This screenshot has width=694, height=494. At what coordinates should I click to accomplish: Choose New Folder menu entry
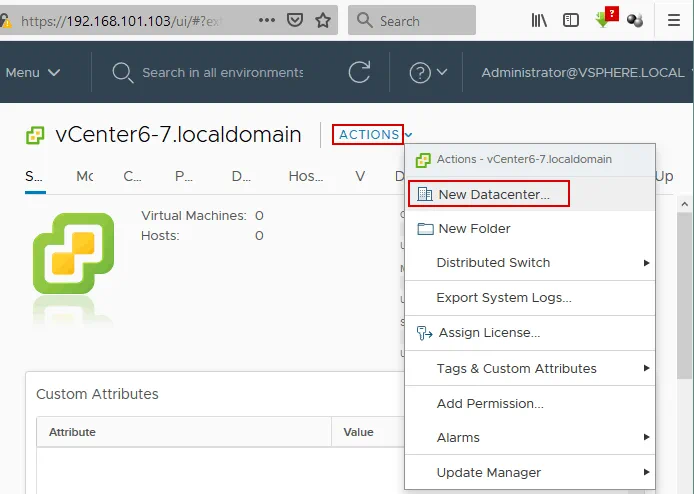pyautogui.click(x=530, y=228)
